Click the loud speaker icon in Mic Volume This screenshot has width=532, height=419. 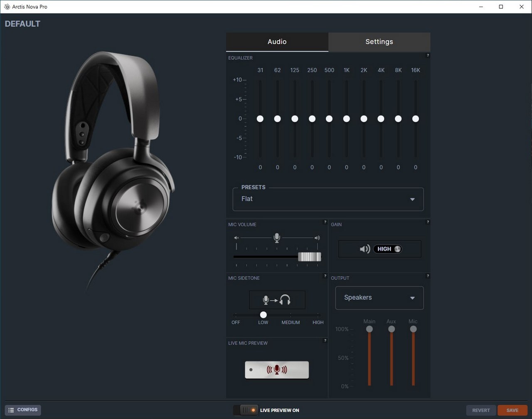[x=317, y=238]
